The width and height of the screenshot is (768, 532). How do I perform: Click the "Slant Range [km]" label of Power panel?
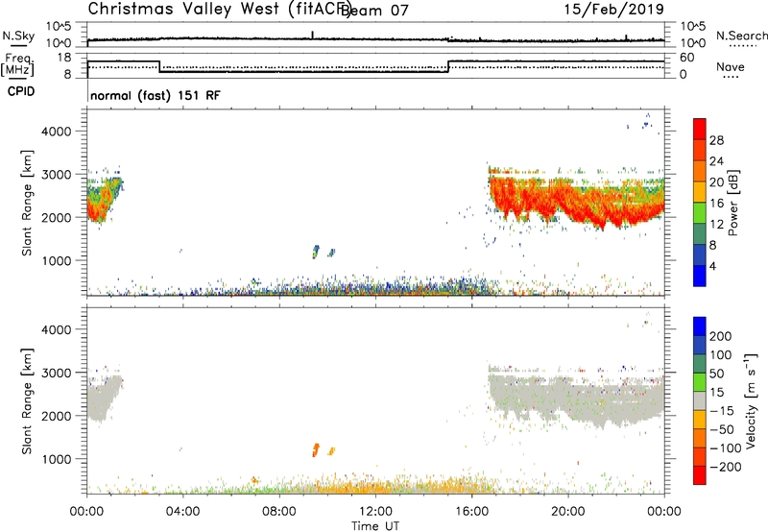27,203
